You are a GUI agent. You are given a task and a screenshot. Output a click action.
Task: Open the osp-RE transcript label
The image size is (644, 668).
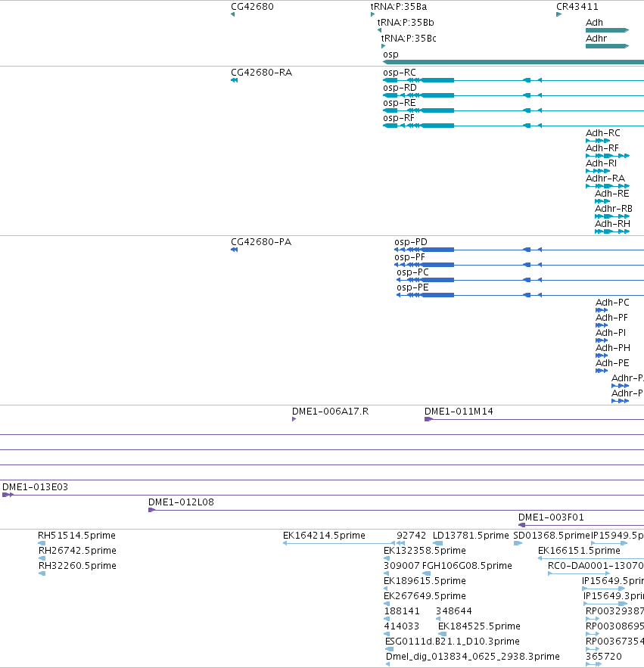point(400,103)
